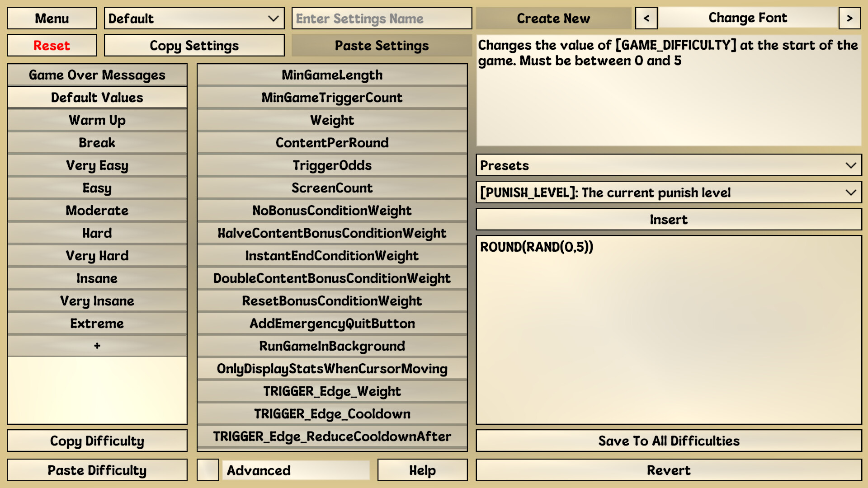Add new difficulty with plus button

point(97,346)
